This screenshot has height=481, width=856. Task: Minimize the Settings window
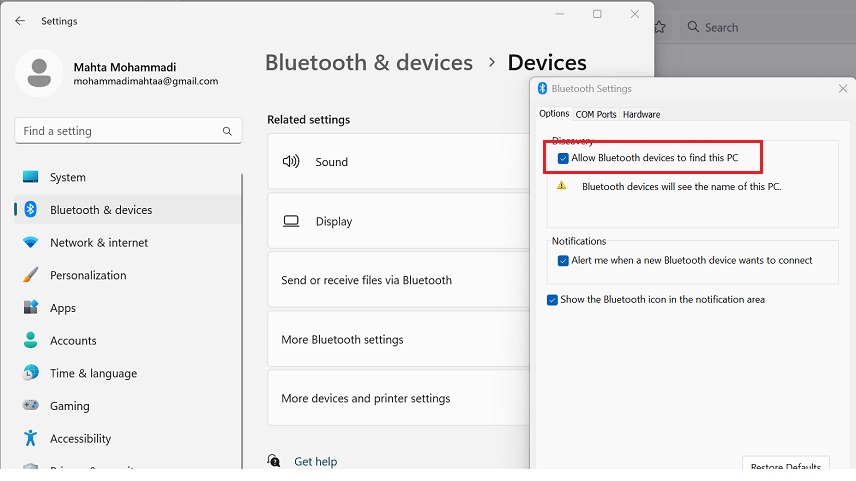(560, 14)
